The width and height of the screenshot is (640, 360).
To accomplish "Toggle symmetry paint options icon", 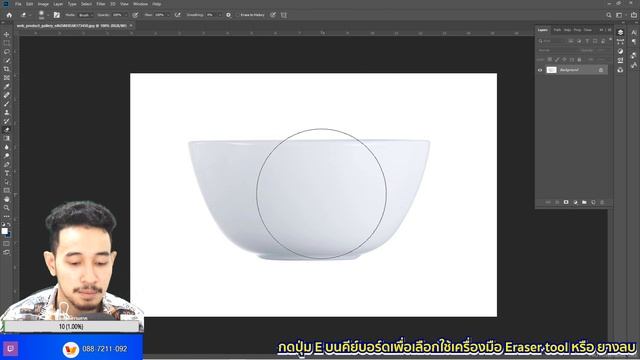I will pyautogui.click(x=284, y=15).
